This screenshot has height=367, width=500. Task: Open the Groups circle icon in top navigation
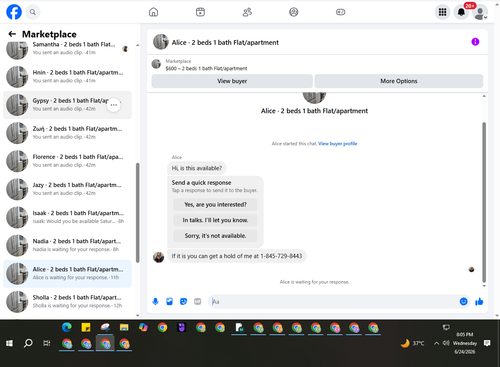[x=294, y=12]
